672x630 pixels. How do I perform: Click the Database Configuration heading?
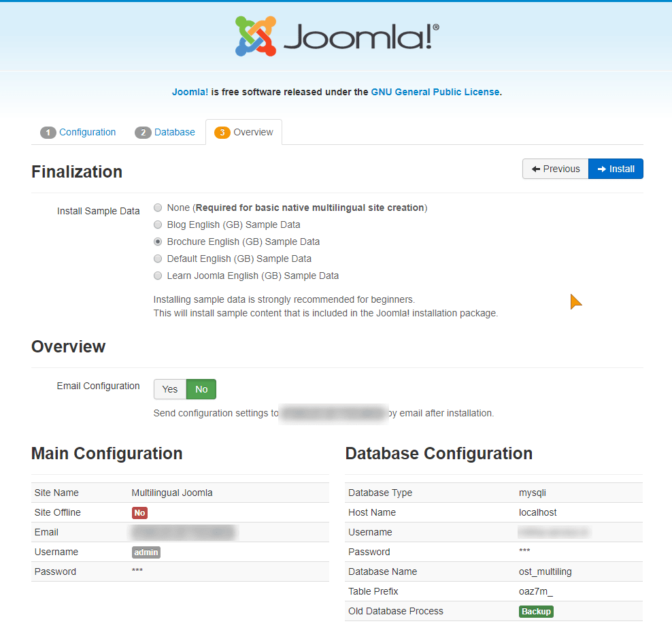click(439, 453)
